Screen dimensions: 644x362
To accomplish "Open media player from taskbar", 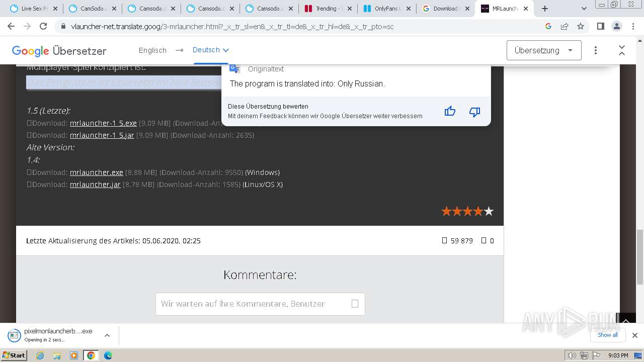I will tap(74, 355).
